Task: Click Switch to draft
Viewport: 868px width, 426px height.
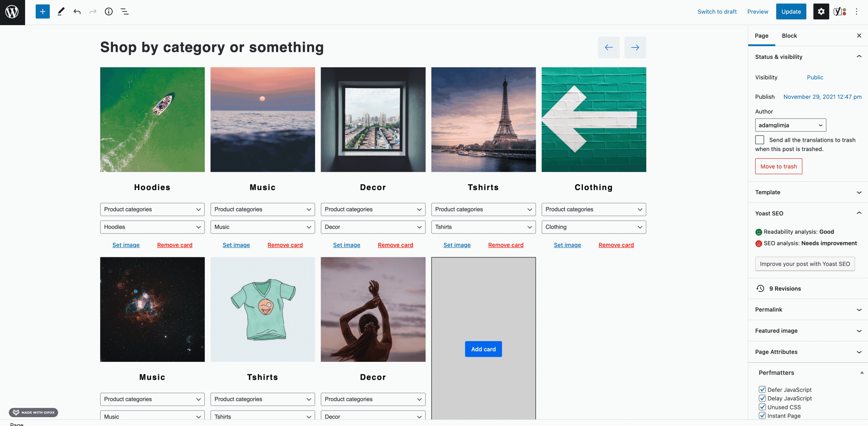Action: (717, 12)
